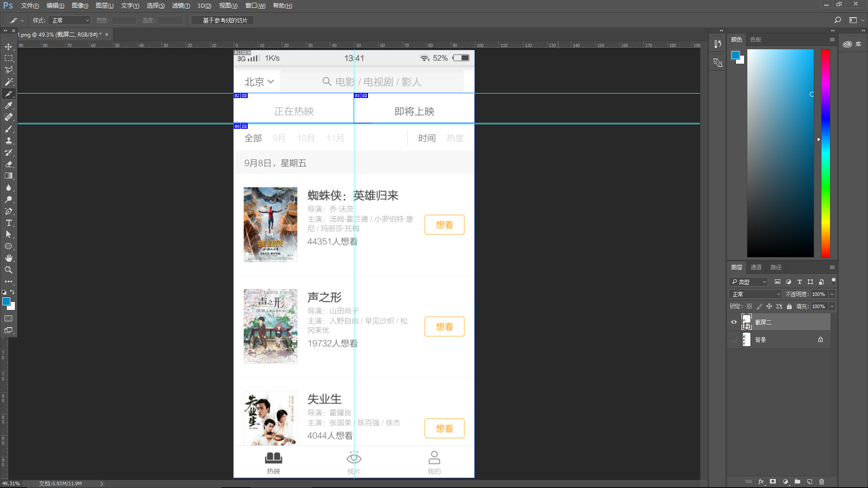Screen dimensions: 868x488
Task: Select the Eraser tool
Action: [x=9, y=164]
